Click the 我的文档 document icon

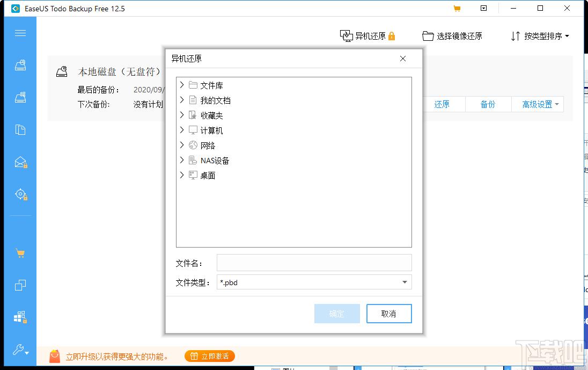pyautogui.click(x=193, y=100)
